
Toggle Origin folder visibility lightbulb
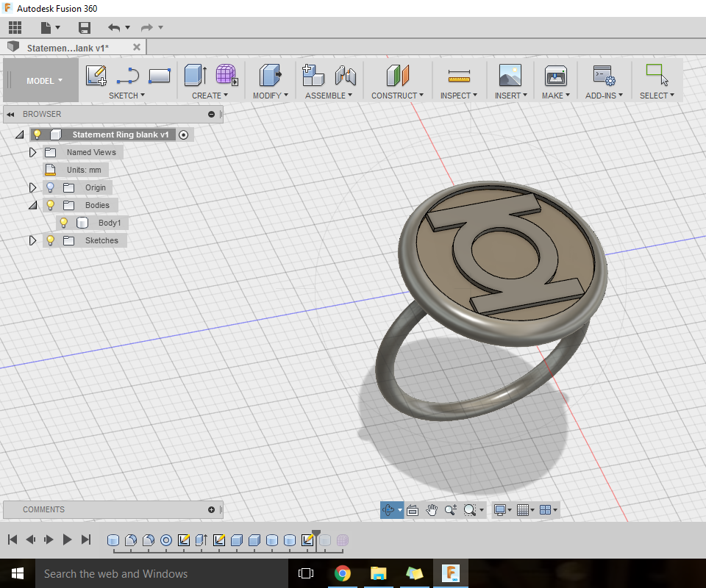pos(51,187)
